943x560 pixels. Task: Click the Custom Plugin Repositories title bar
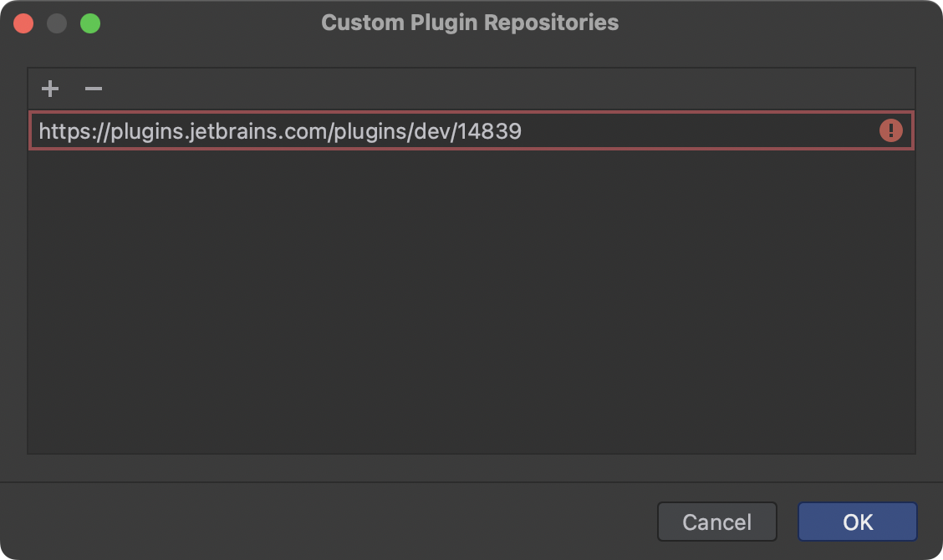coord(468,23)
